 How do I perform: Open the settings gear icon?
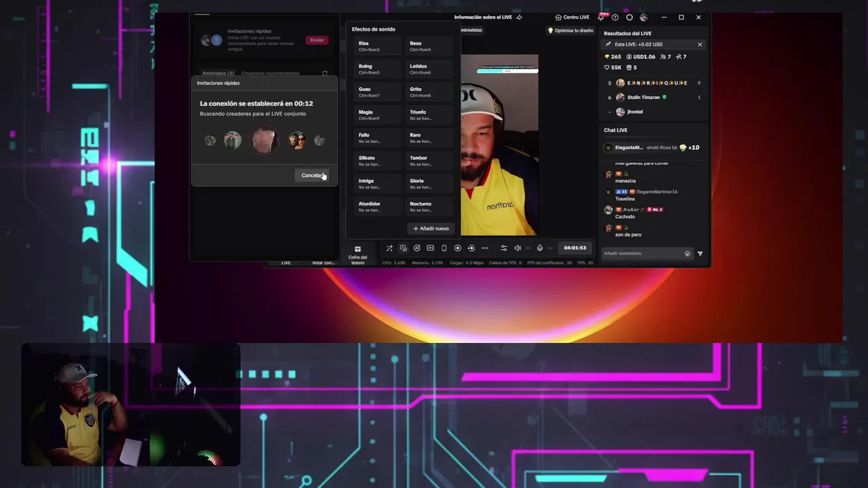click(629, 18)
